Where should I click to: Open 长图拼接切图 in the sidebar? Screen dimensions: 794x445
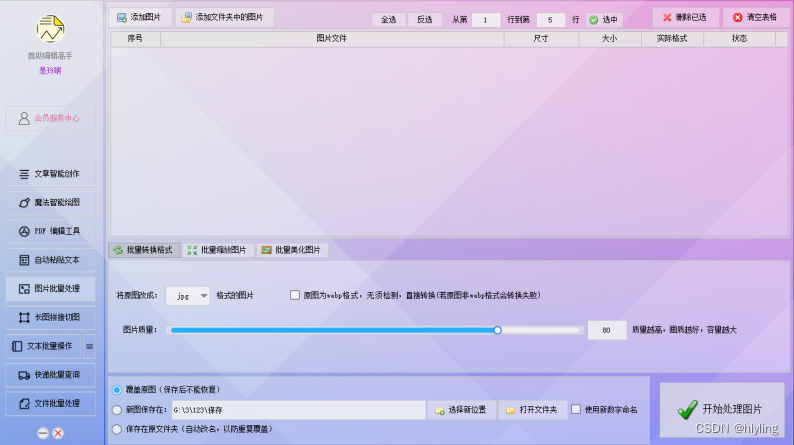[x=51, y=317]
